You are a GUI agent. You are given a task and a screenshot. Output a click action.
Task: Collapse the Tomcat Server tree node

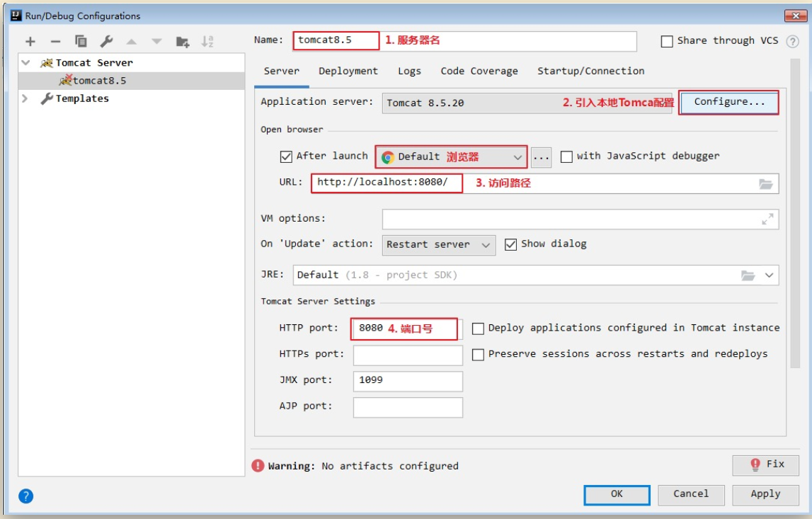click(x=26, y=63)
